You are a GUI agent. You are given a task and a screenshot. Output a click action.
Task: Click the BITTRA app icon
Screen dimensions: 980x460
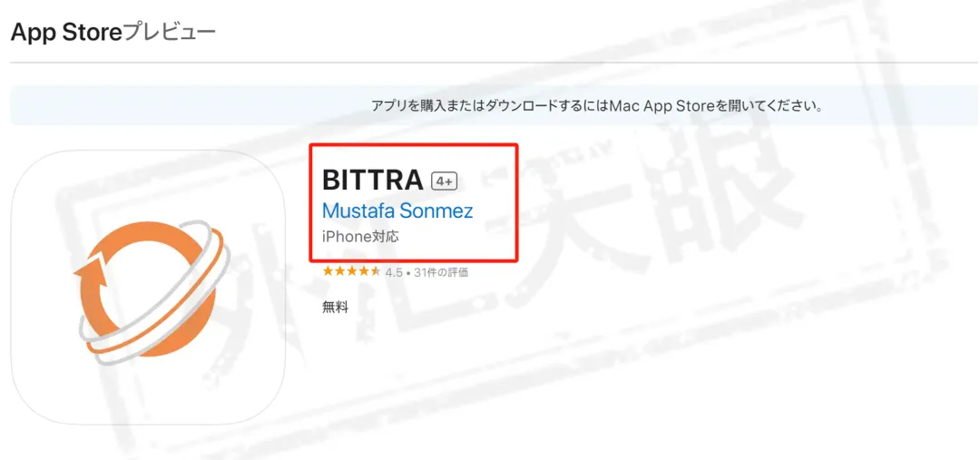(148, 288)
